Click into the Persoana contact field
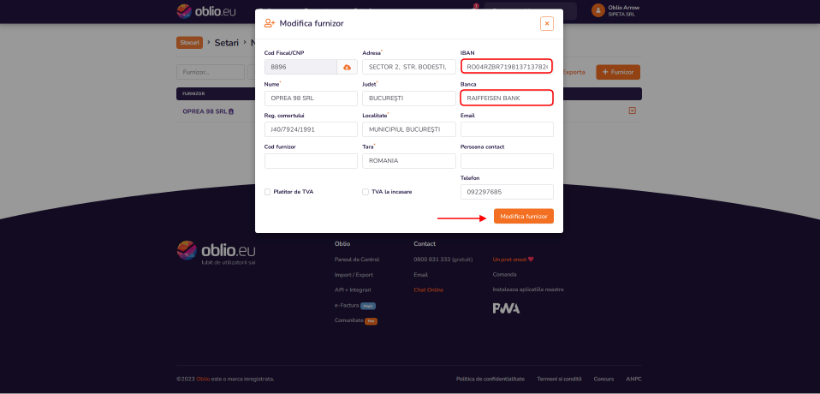This screenshot has height=394, width=820. point(507,161)
